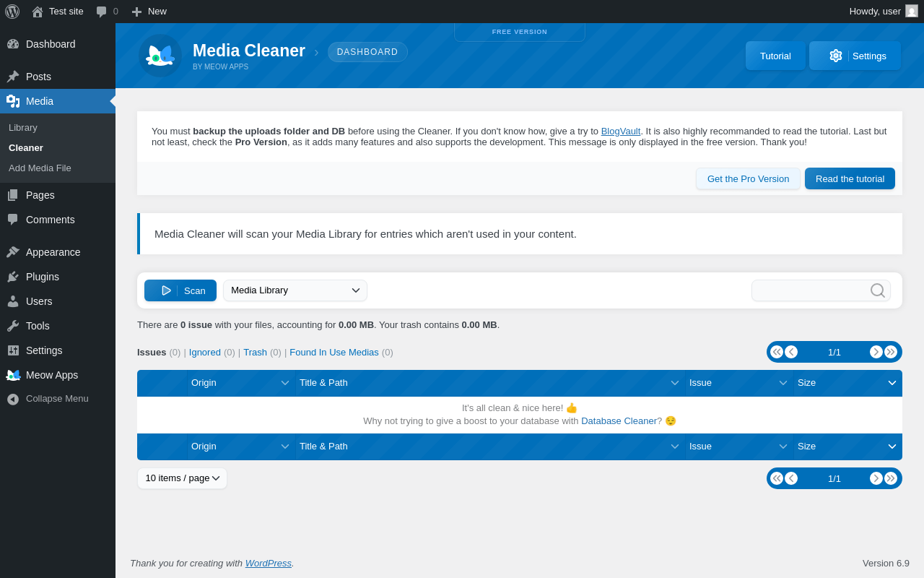
Task: Open the Test site home link
Action: point(58,12)
